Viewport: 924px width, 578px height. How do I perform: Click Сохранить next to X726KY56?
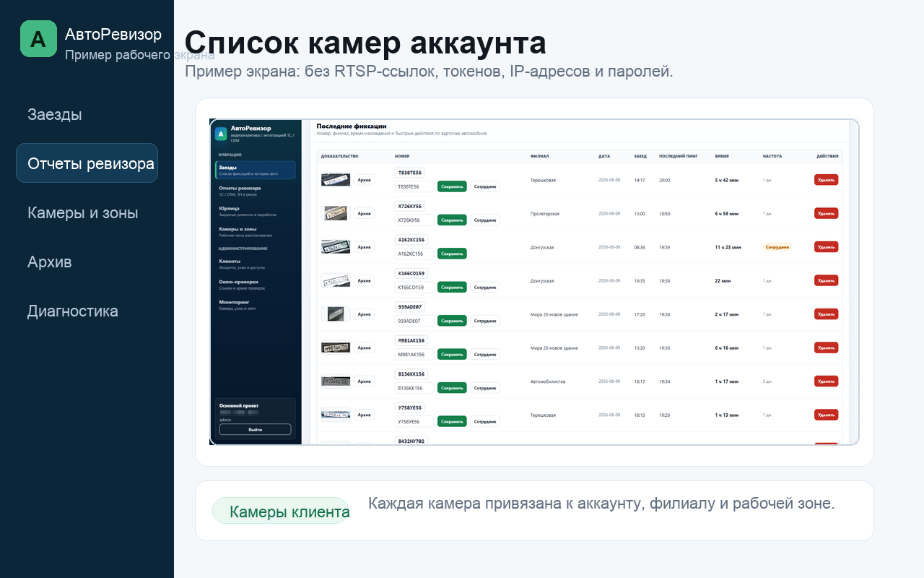[452, 220]
